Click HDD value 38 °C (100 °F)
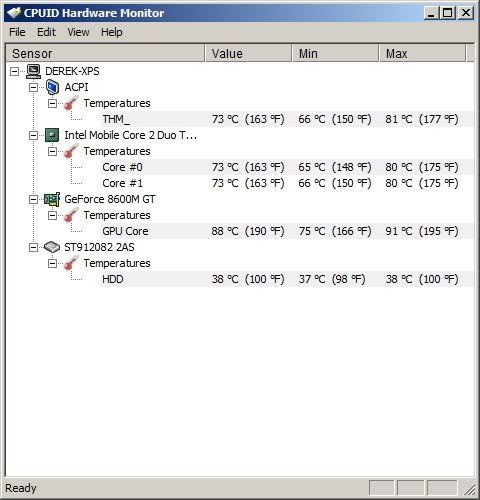This screenshot has width=480, height=500. coord(248,279)
